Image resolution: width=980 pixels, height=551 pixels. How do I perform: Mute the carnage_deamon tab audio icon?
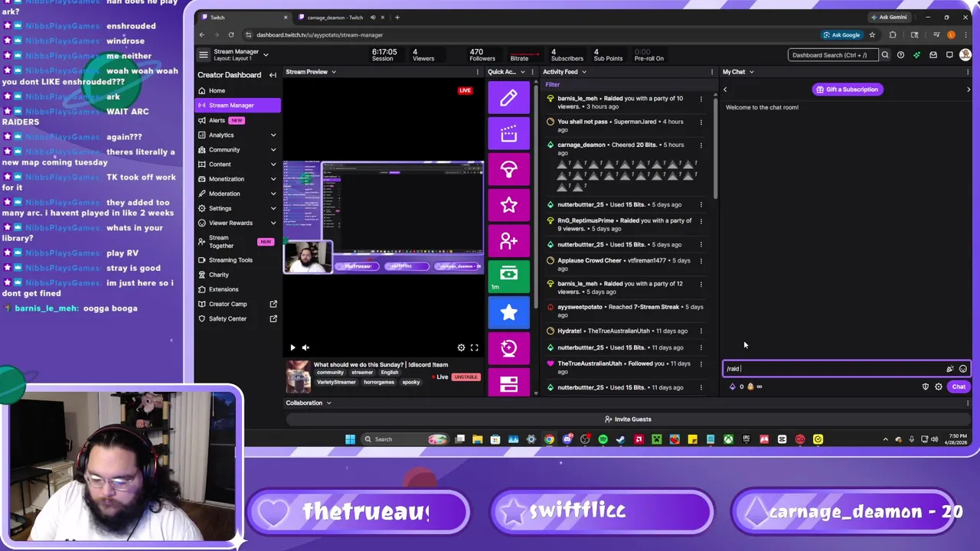[x=373, y=18]
